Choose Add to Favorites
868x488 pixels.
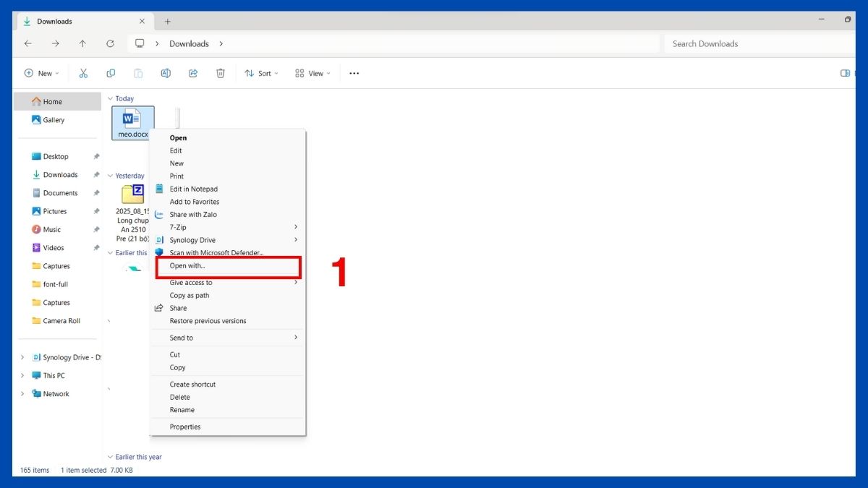[x=228, y=202]
